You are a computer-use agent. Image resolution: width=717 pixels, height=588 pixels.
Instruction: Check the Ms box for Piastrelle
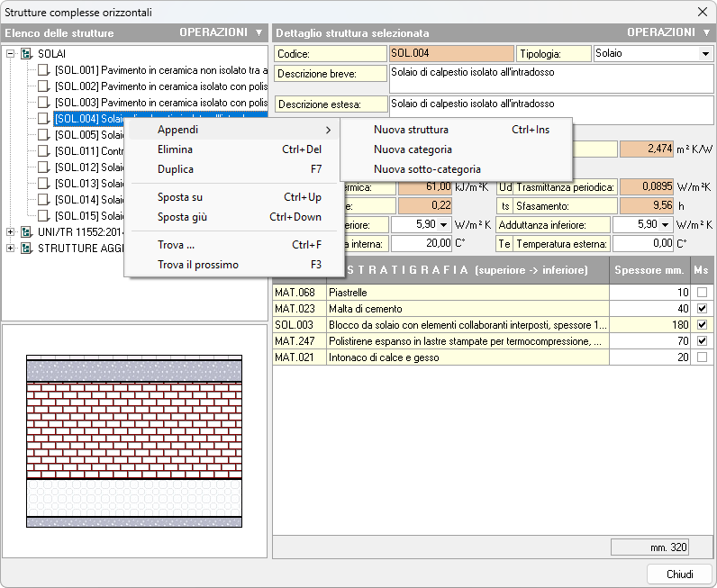[702, 293]
